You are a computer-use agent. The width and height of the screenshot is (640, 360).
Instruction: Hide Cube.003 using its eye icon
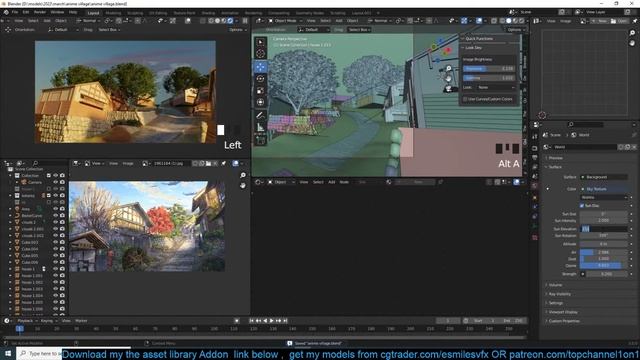click(x=56, y=242)
